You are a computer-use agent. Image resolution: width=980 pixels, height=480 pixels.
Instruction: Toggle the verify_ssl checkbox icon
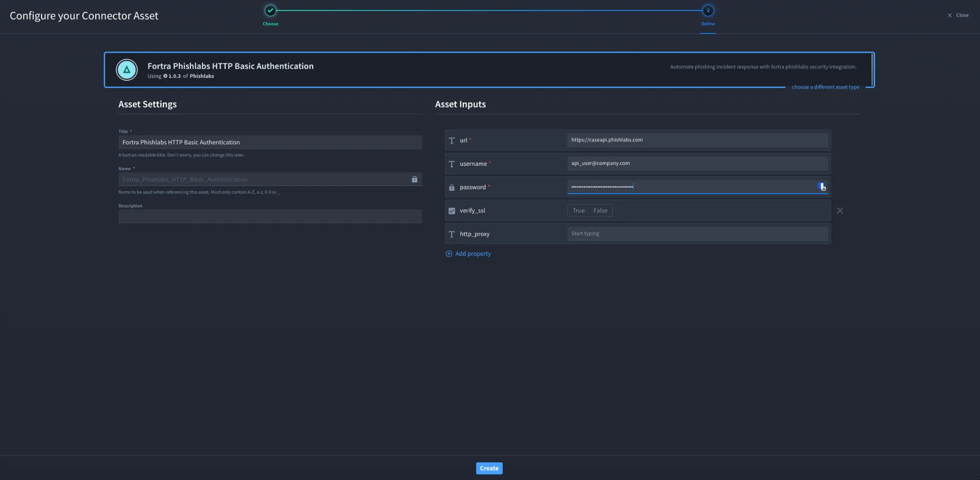click(452, 211)
